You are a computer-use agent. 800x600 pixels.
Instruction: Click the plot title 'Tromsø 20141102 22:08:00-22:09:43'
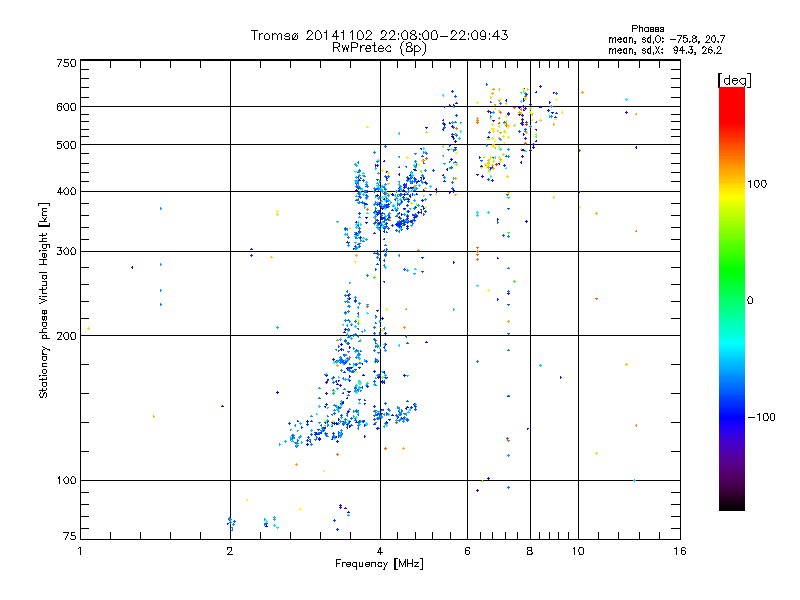(379, 35)
